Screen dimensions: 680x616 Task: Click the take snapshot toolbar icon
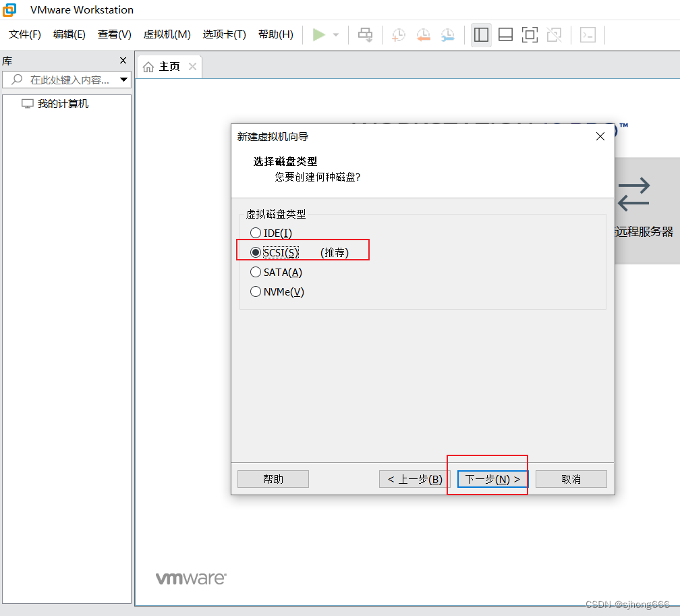click(x=399, y=34)
